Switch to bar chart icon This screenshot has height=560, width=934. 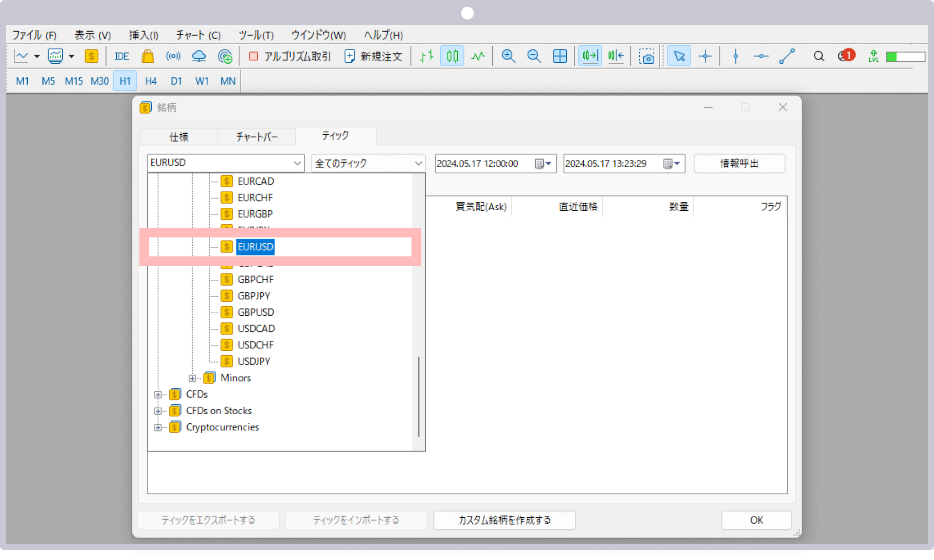click(x=427, y=56)
